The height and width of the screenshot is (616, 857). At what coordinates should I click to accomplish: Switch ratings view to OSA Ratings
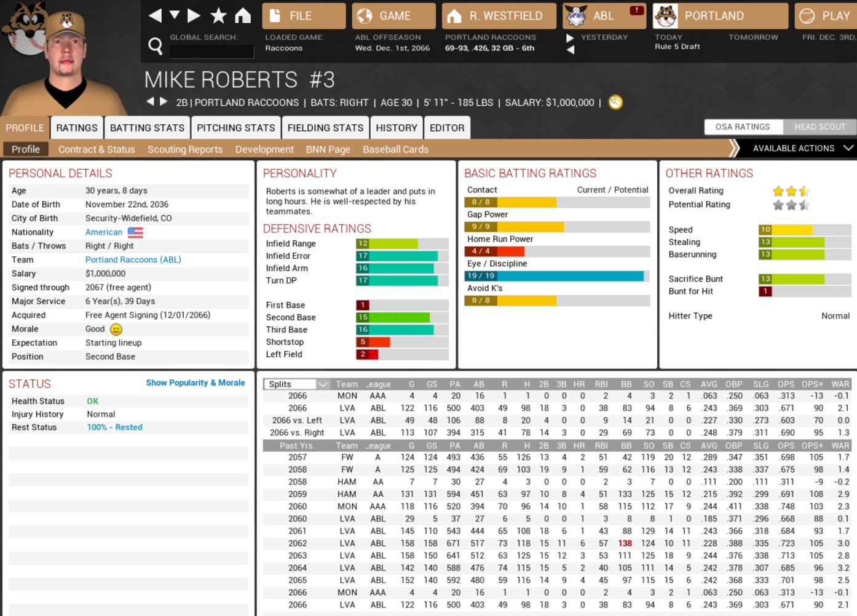(743, 127)
